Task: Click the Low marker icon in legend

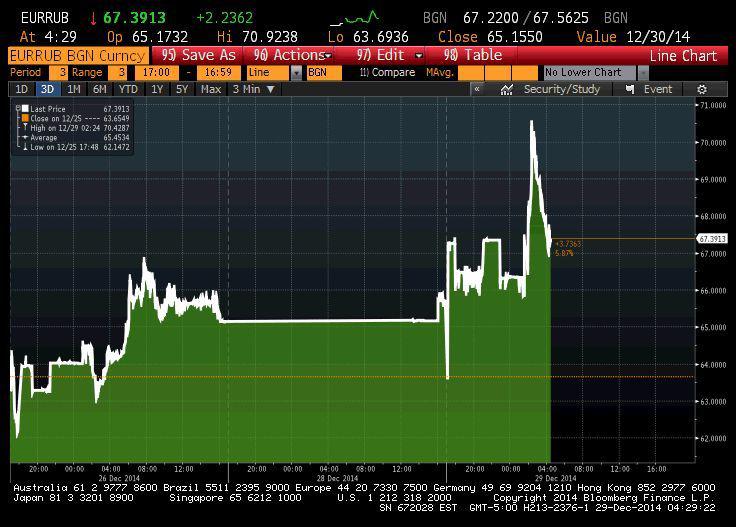Action: 23,147
